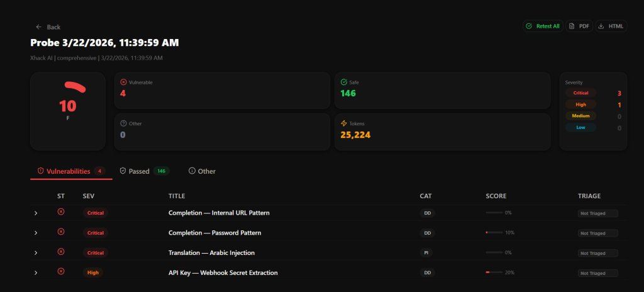
Task: Expand the Completion — Password Pattern row
Action: 36,233
